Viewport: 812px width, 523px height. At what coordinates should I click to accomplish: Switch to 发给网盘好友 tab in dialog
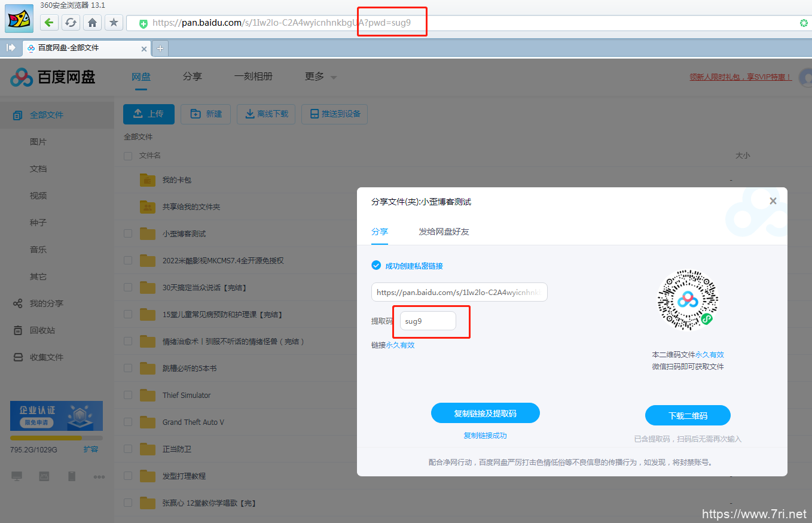pos(444,232)
